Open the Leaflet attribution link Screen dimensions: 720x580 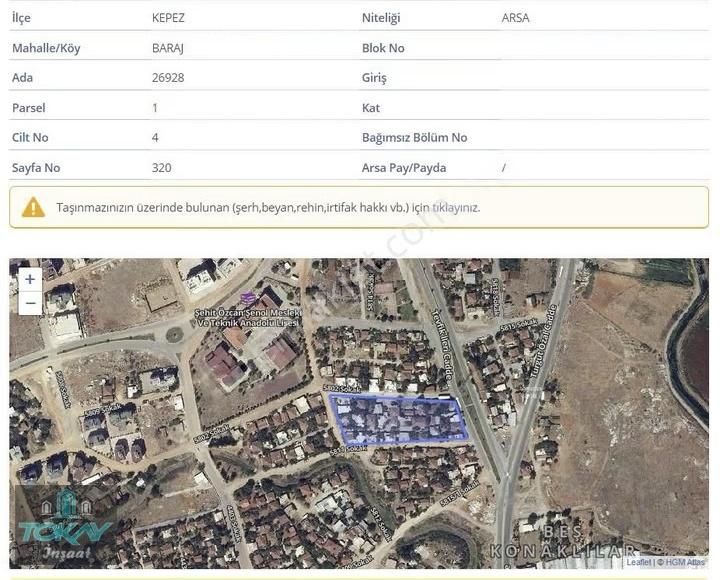[638, 562]
